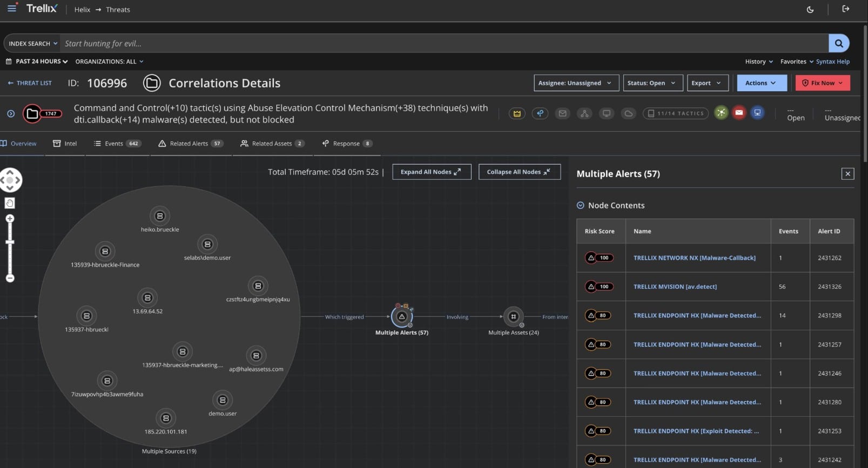Screen dimensions: 868x468
Task: Click the zoom out minus on graph slider
Action: pyautogui.click(x=10, y=278)
